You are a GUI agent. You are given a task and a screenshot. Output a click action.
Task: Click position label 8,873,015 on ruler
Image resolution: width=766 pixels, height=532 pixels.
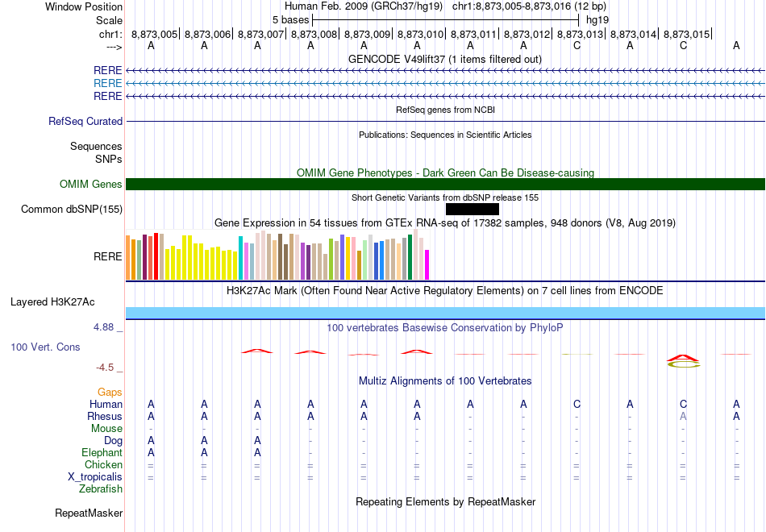tap(686, 34)
